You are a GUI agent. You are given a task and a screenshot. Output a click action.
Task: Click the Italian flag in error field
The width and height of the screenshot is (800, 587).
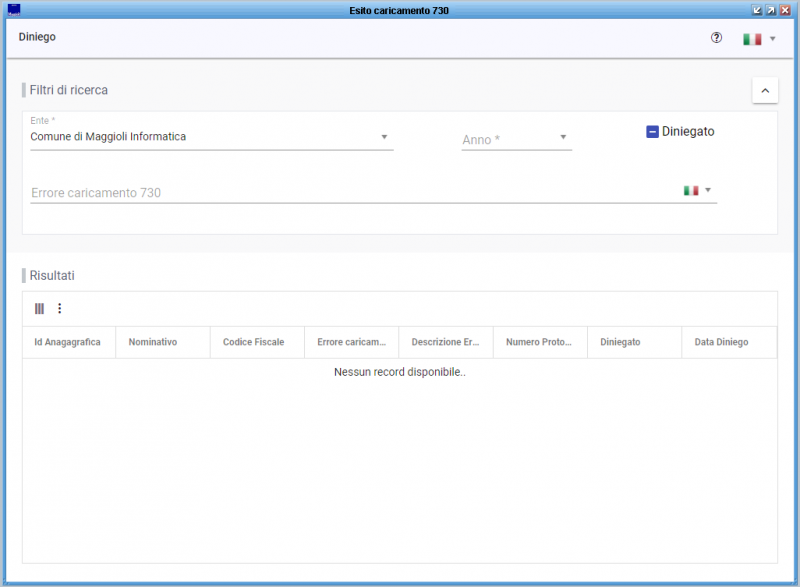tap(691, 190)
